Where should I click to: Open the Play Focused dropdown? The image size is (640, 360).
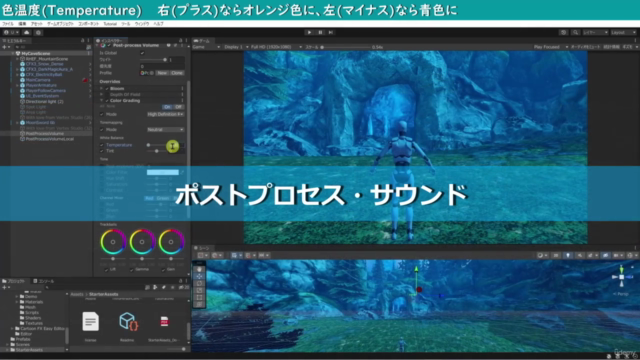coord(551,47)
